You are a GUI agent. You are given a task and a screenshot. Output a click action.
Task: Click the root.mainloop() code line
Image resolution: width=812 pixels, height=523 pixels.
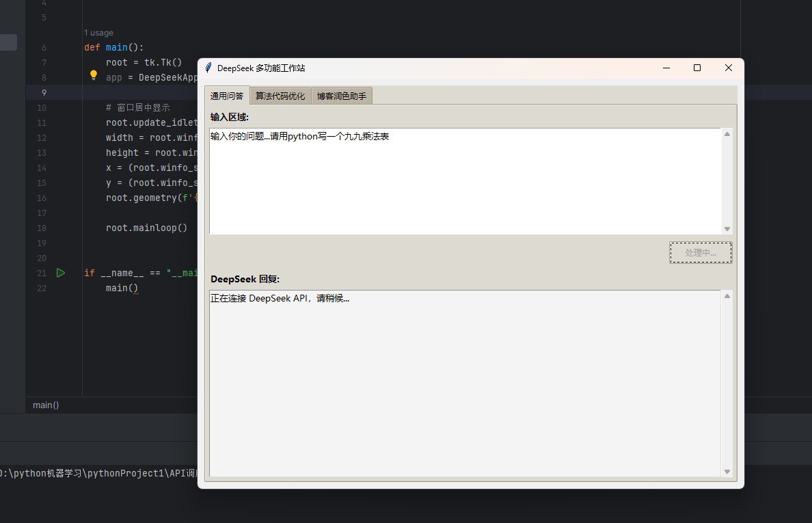pyautogui.click(x=146, y=228)
